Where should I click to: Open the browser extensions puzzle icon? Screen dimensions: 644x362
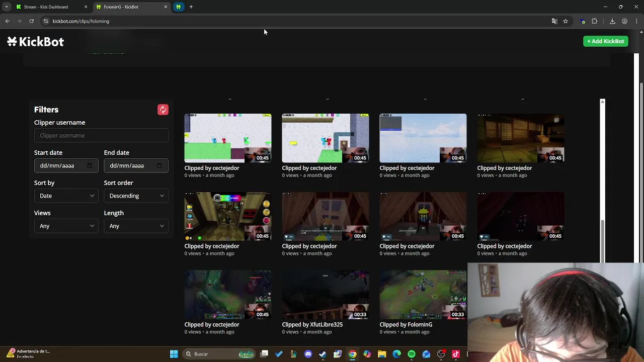click(595, 21)
